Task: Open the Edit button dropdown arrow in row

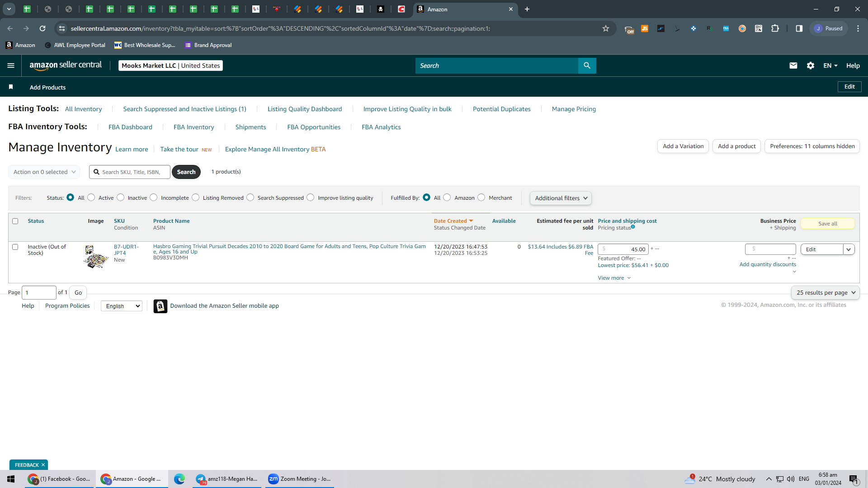Action: tap(849, 249)
